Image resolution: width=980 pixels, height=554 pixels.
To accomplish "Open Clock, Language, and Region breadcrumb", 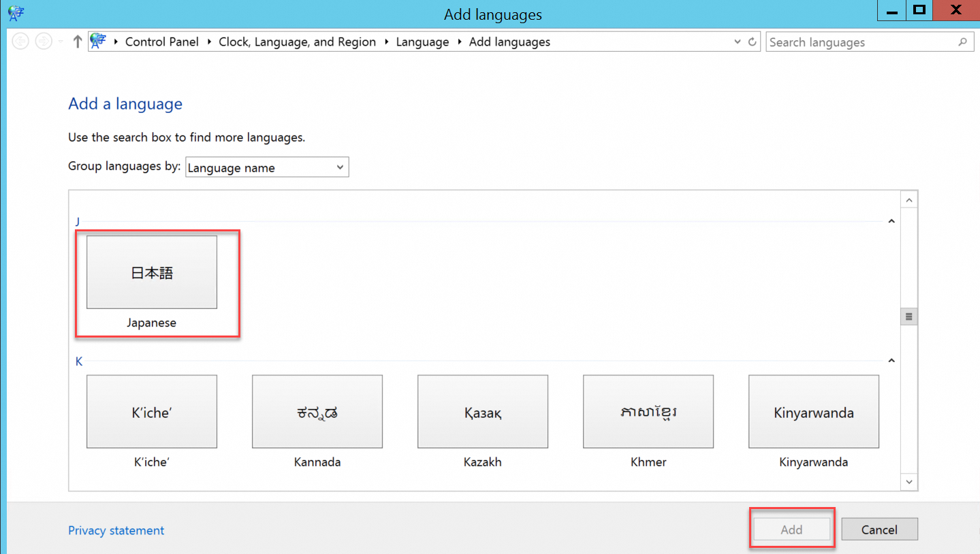I will 297,42.
